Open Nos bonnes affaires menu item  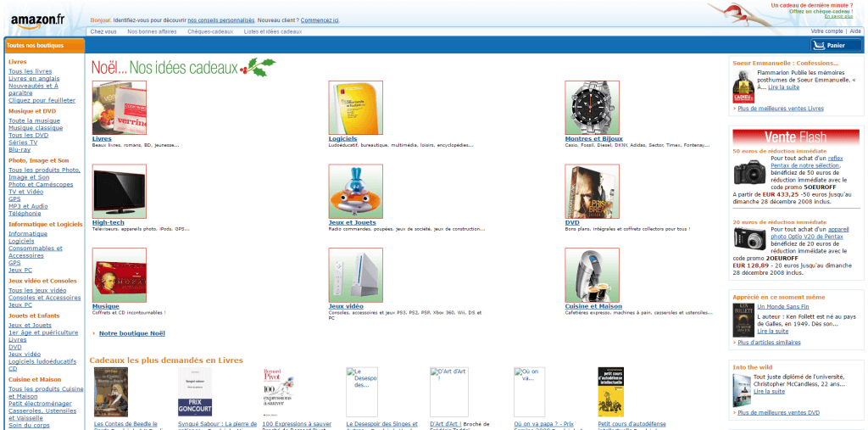point(153,31)
